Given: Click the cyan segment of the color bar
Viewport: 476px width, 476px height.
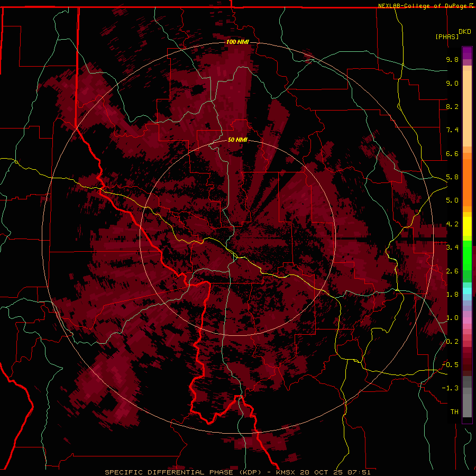Looking at the screenshot, I should tap(467, 290).
